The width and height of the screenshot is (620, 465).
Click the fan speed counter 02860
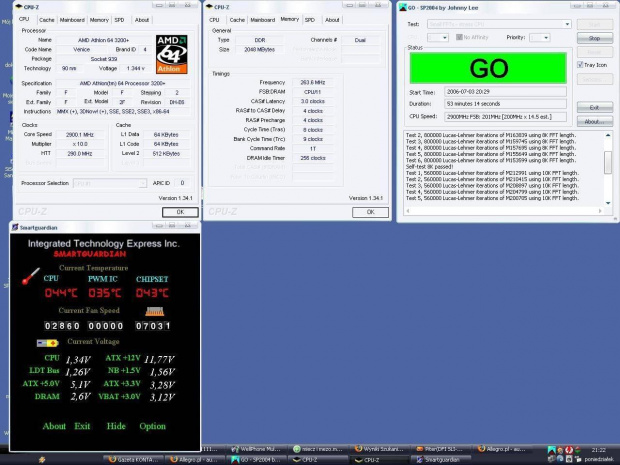pos(62,326)
